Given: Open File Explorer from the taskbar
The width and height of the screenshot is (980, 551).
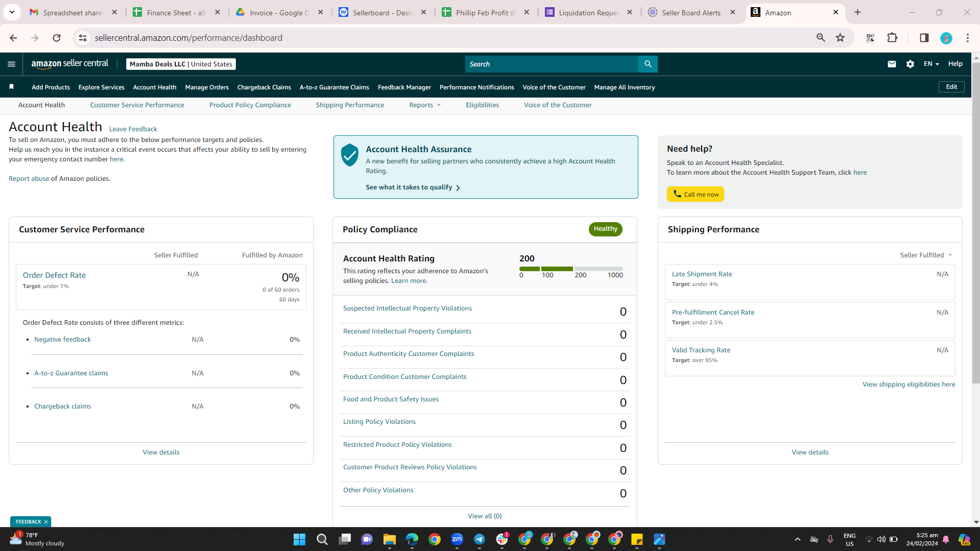Looking at the screenshot, I should (x=389, y=539).
